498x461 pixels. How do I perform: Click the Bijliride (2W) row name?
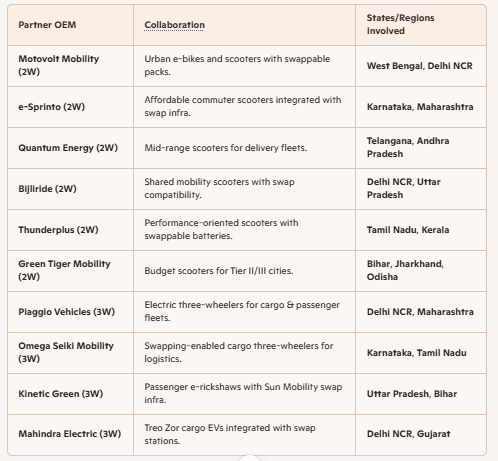point(47,189)
